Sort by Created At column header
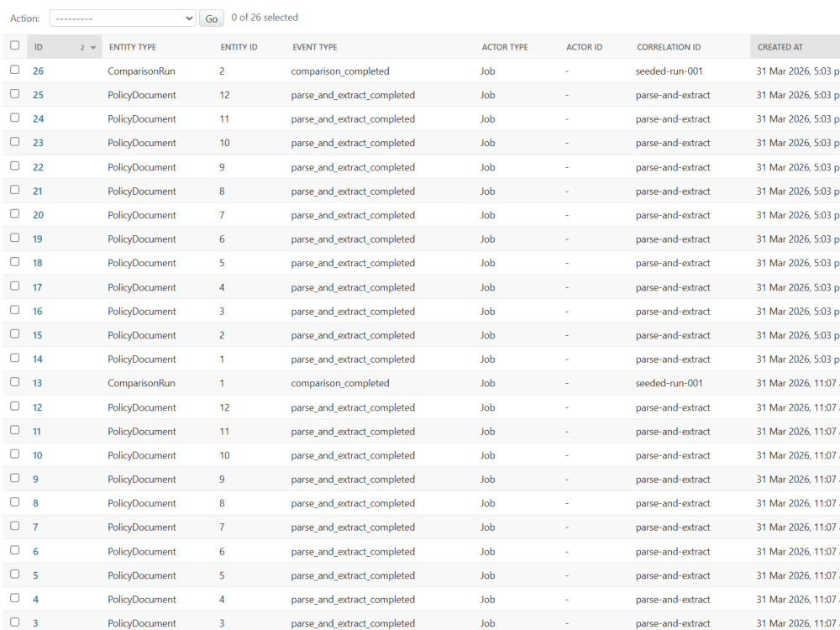 780,47
